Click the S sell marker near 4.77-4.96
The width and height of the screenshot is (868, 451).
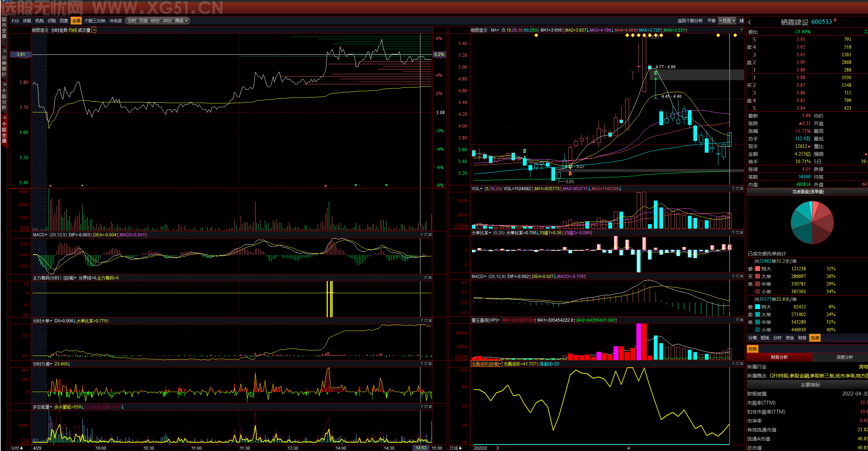(656, 73)
